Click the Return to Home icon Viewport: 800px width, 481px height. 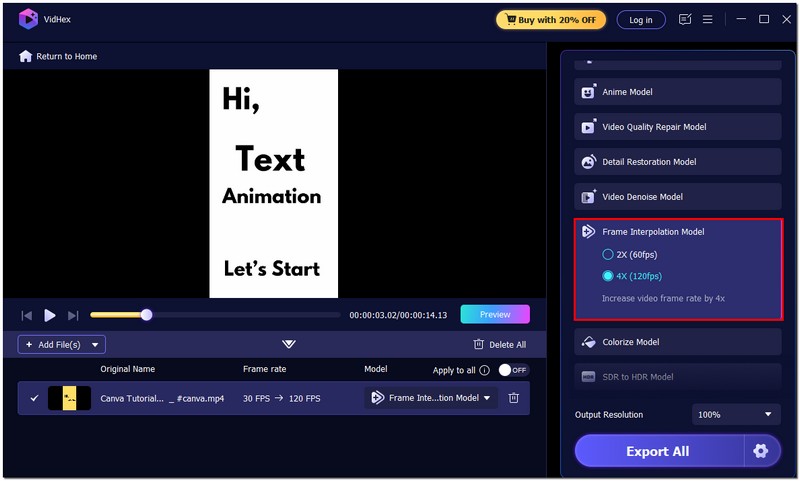25,56
